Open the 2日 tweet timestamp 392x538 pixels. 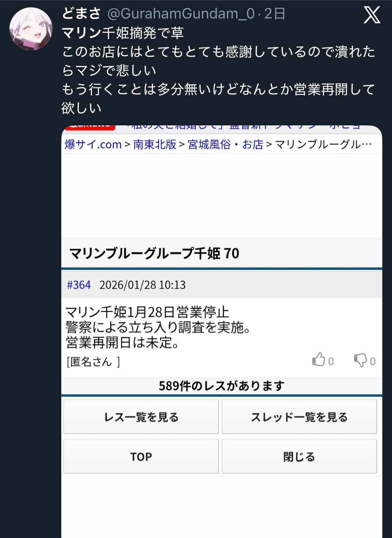pyautogui.click(x=275, y=14)
